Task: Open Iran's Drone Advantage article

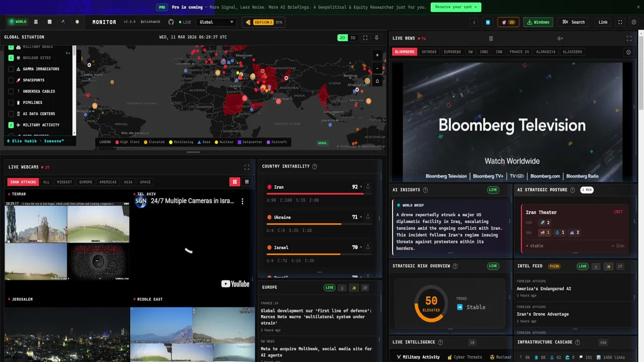Action: [x=542, y=314]
